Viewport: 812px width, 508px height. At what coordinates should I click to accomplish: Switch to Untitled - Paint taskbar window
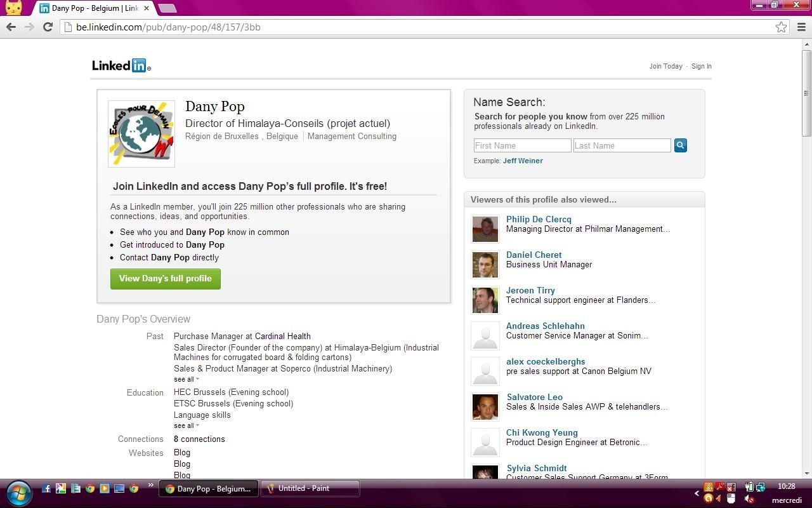tap(310, 488)
